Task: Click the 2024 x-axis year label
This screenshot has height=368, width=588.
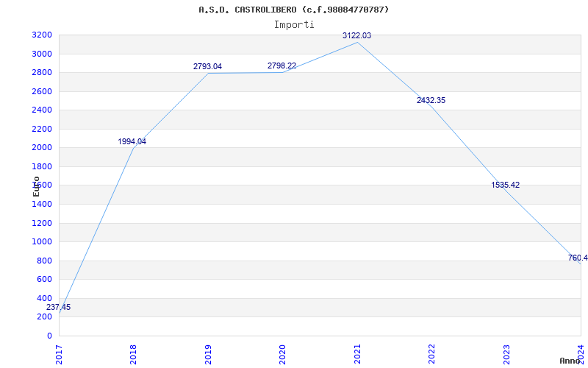Action: coord(581,355)
